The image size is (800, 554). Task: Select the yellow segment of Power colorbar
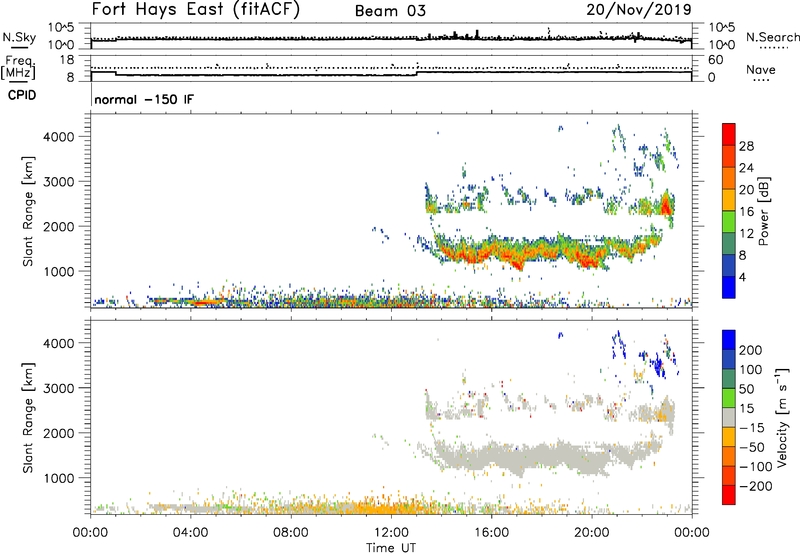[x=729, y=199]
